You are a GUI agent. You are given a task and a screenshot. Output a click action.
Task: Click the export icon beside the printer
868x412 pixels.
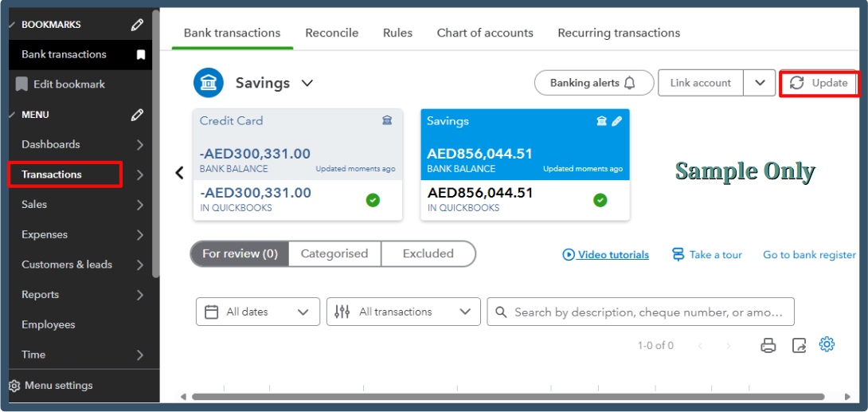[x=799, y=345]
